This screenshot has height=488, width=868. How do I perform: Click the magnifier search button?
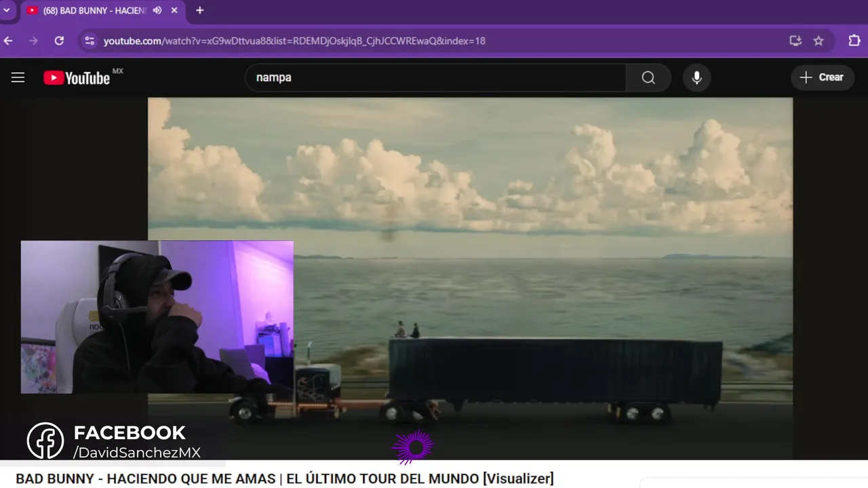coord(648,77)
